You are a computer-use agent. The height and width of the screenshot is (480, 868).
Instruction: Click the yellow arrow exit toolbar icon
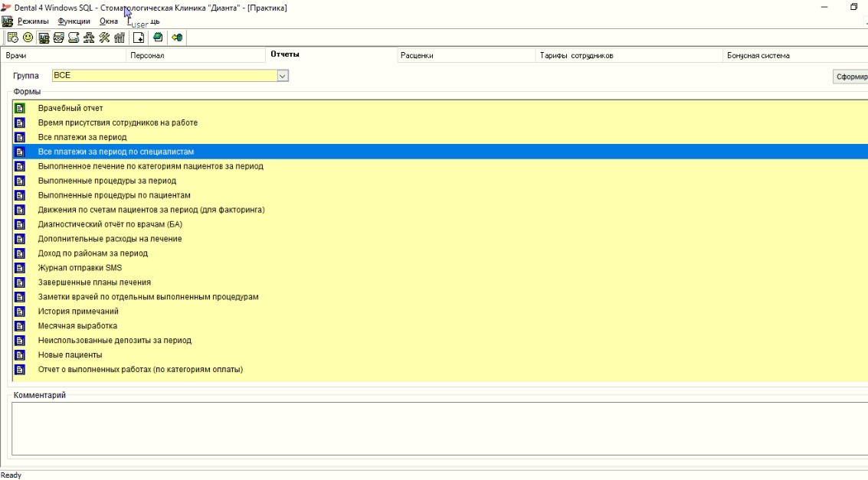(177, 38)
